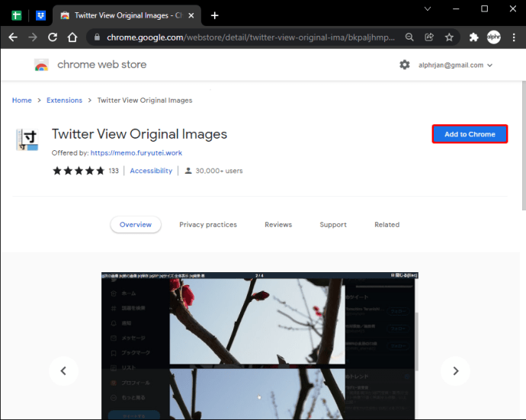Bookmark this page with star icon

(x=449, y=37)
